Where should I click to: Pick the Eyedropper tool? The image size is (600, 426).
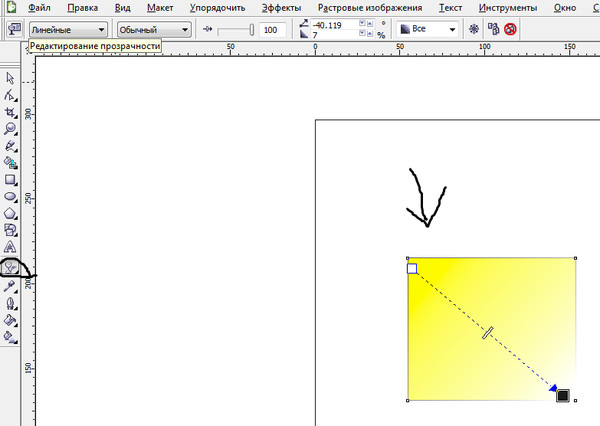(x=10, y=287)
